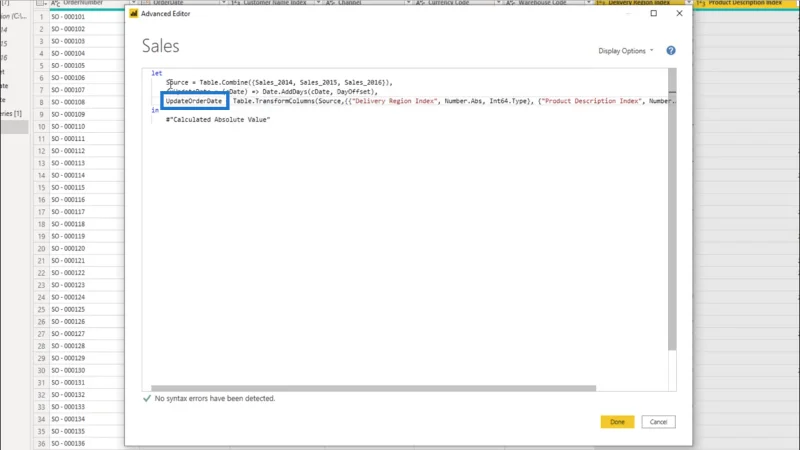Click 'Table.TransformColumns' in the code
Viewport: 800px width, 450px height.
[x=274, y=101]
